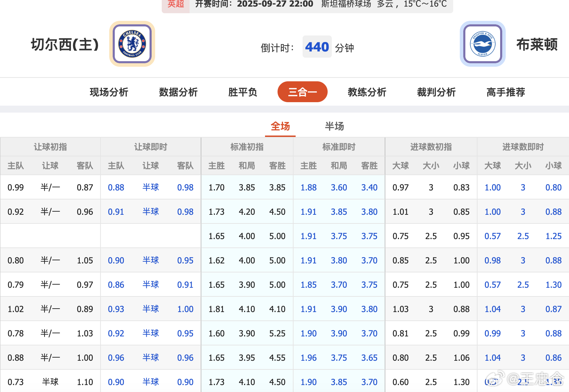Viewport: 569px width, 392px height.
Task: Click the 进球数初指 column group header
Action: point(431,147)
